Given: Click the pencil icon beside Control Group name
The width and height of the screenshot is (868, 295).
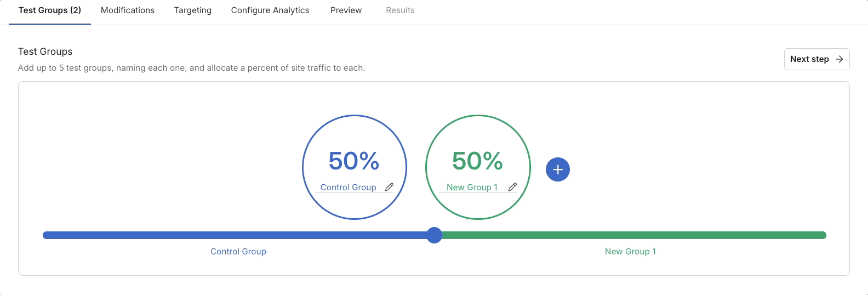Looking at the screenshot, I should pos(389,187).
